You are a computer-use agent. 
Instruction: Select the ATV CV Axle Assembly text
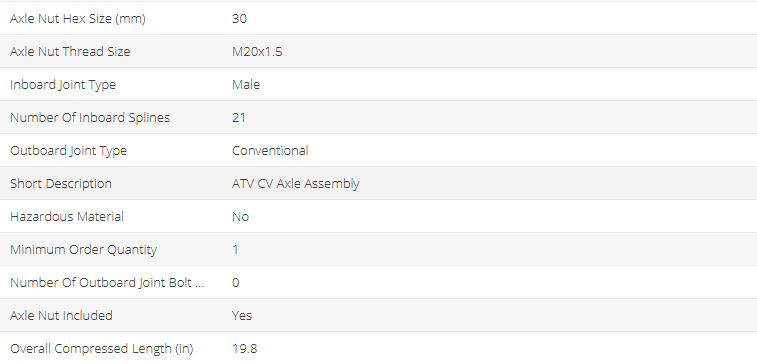click(296, 184)
